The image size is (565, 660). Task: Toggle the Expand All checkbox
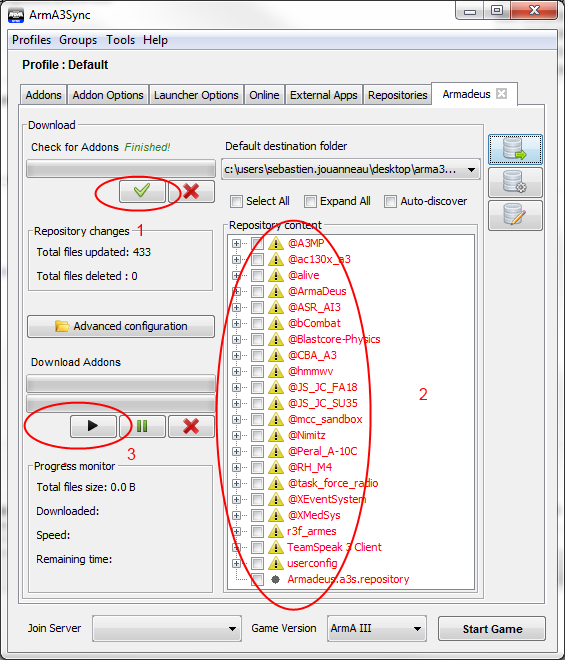[310, 202]
